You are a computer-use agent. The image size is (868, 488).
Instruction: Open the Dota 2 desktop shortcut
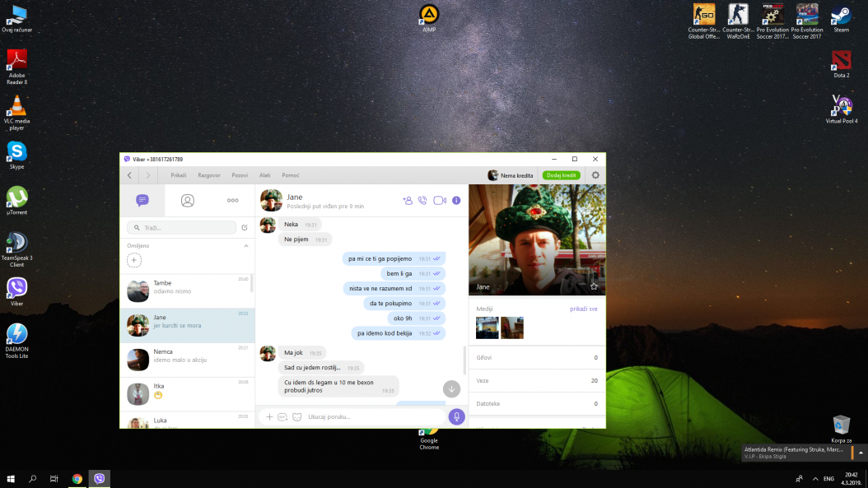coord(841,63)
